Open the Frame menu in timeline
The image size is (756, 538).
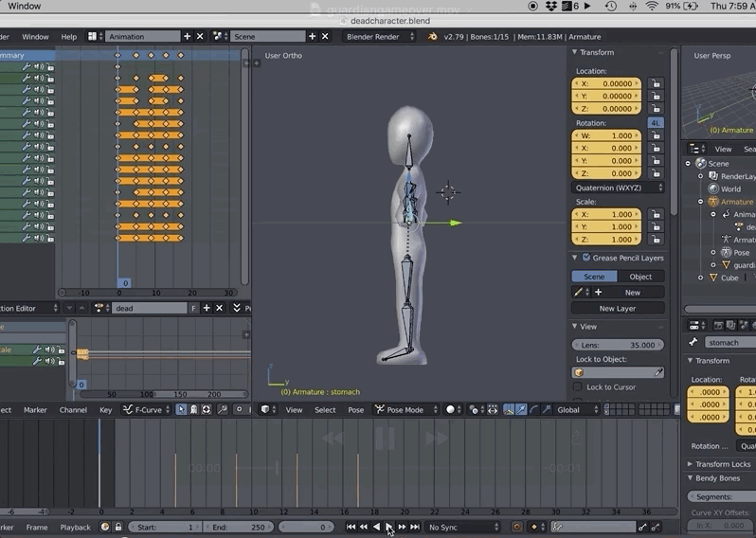(x=37, y=528)
